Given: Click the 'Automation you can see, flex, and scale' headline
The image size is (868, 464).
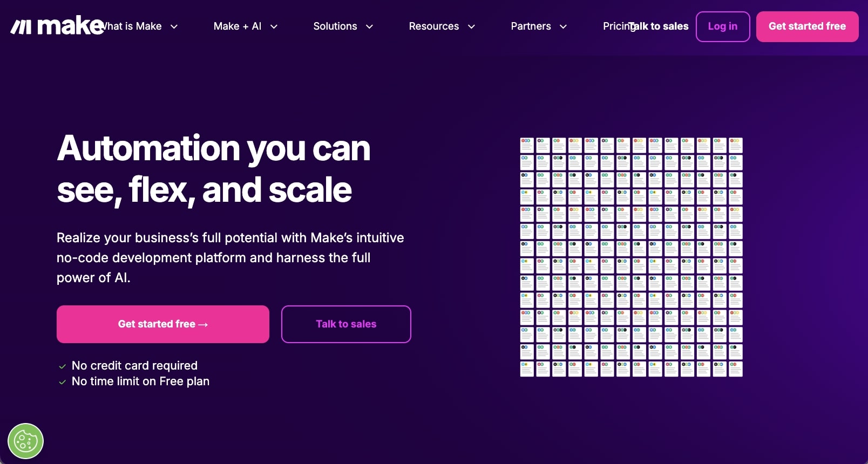Looking at the screenshot, I should pos(214,169).
